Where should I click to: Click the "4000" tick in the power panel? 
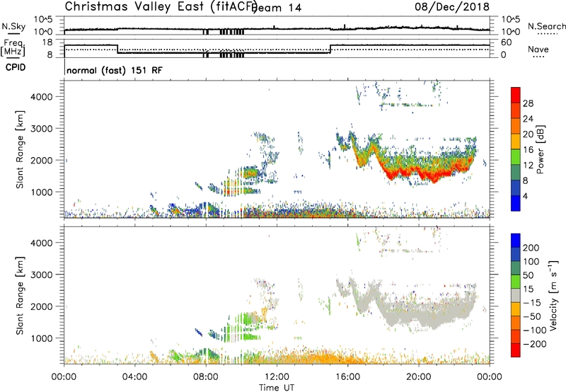(x=42, y=97)
